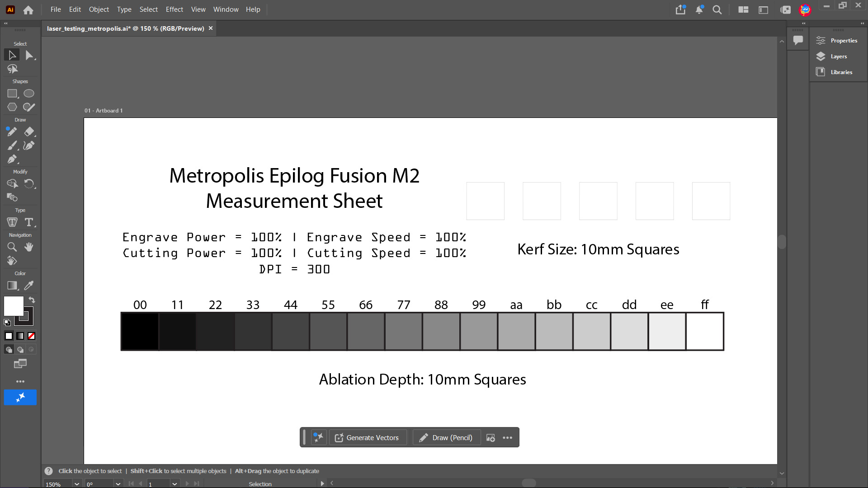Select the Direct Selection tool
This screenshot has height=488, width=868.
point(29,55)
